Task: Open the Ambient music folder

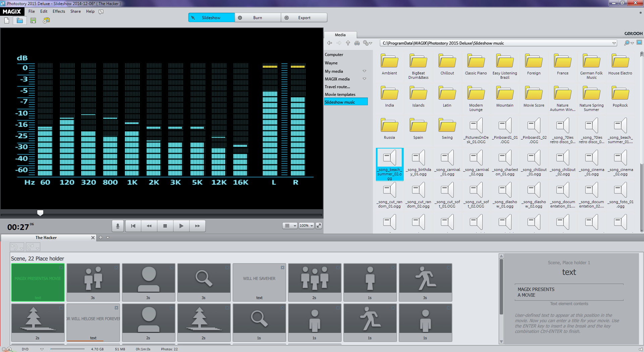Action: tap(389, 64)
